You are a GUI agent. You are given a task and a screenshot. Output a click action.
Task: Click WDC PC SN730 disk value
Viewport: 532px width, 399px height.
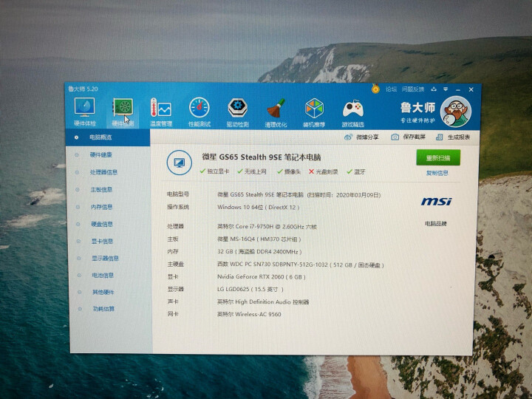coord(301,265)
